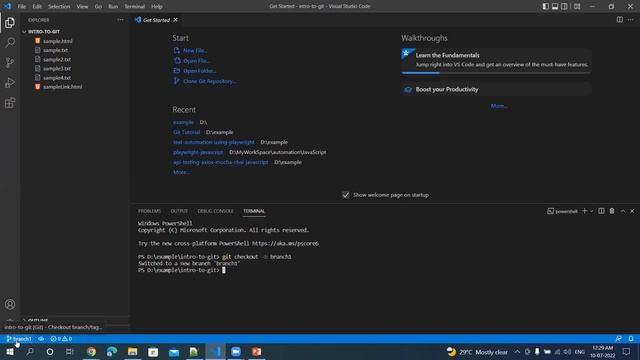
Task: Toggle panel layout icon in title bar
Action: (x=555, y=6)
